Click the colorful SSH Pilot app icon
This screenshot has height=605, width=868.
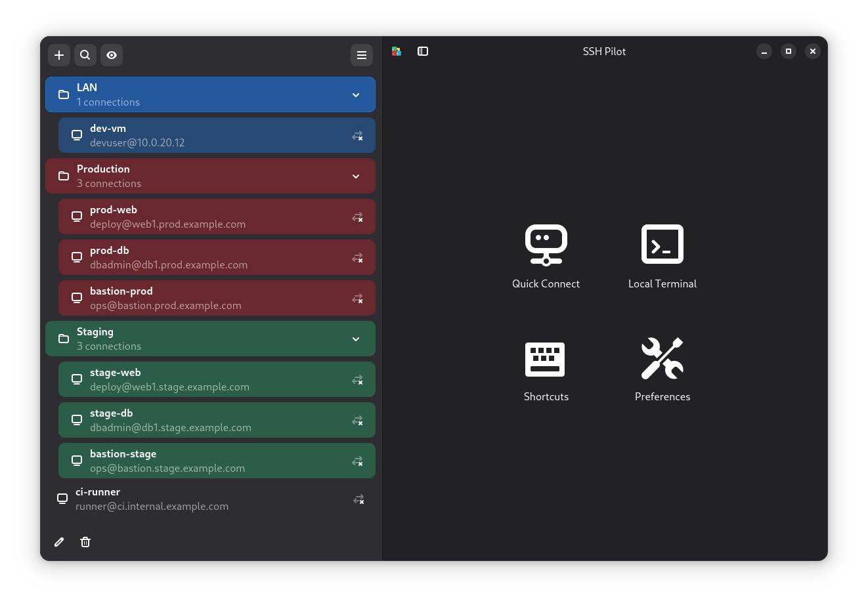click(397, 51)
